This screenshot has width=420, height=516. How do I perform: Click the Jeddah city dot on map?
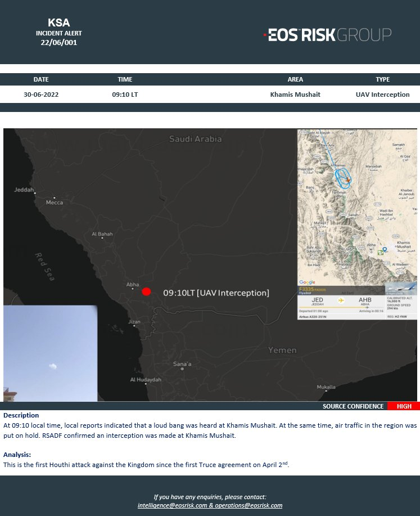click(35, 194)
